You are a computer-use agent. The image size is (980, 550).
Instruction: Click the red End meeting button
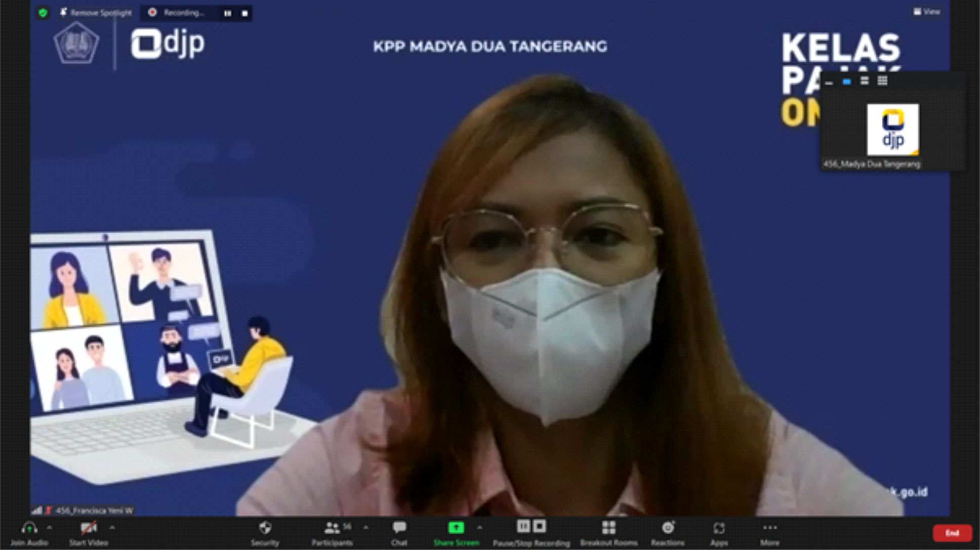coord(952,533)
